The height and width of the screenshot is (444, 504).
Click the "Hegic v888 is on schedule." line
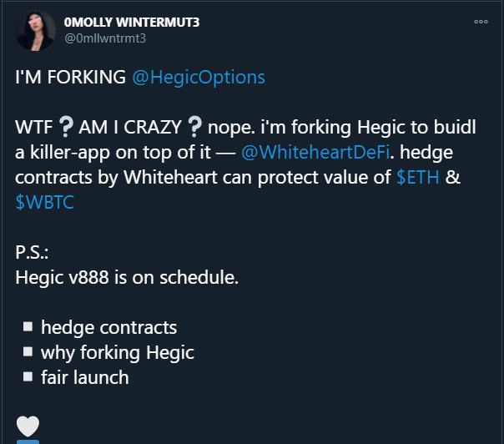(127, 277)
